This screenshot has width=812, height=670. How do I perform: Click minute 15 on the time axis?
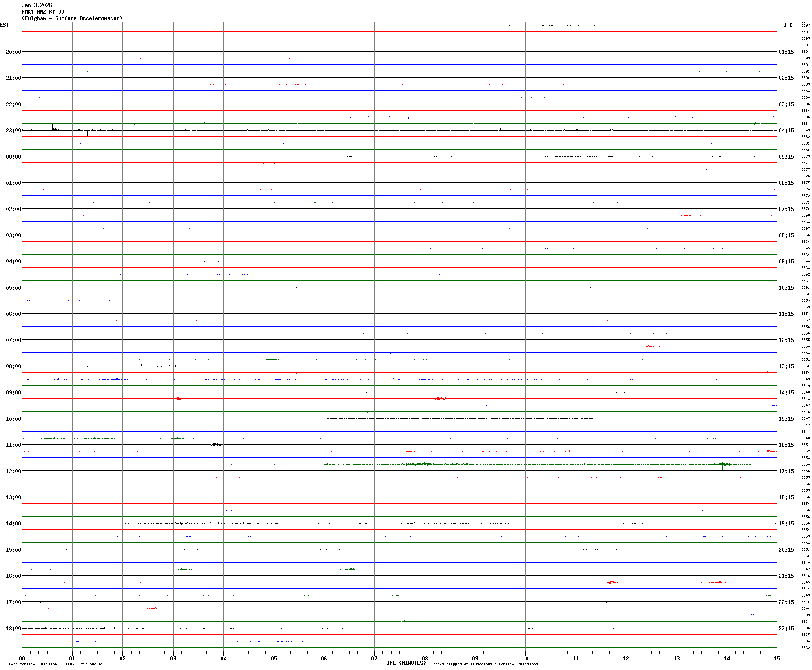pyautogui.click(x=777, y=658)
